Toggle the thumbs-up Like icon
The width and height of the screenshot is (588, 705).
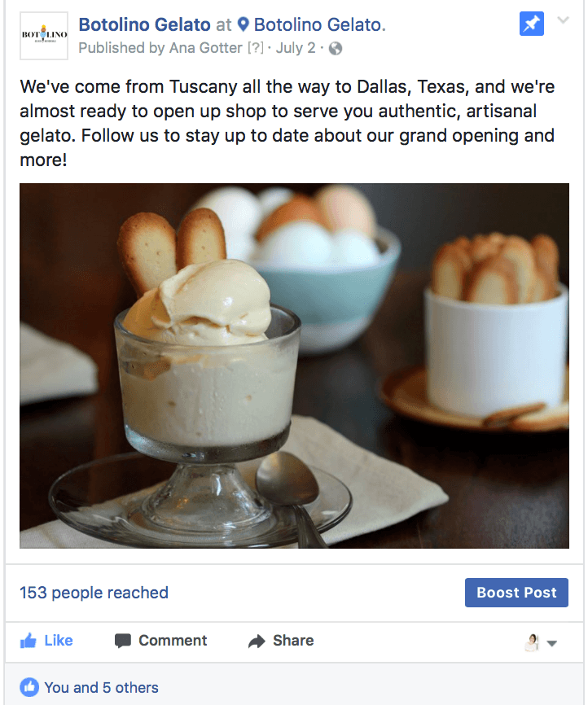click(x=29, y=641)
